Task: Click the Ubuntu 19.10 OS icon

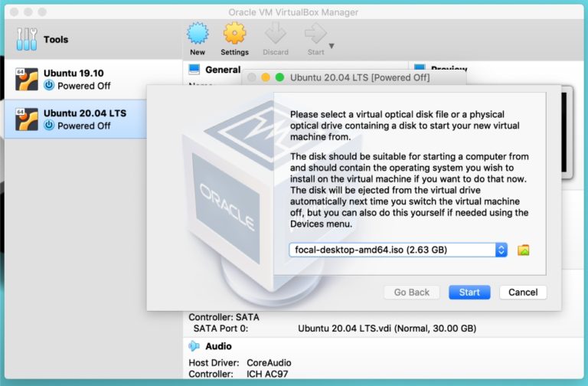Action: point(27,79)
